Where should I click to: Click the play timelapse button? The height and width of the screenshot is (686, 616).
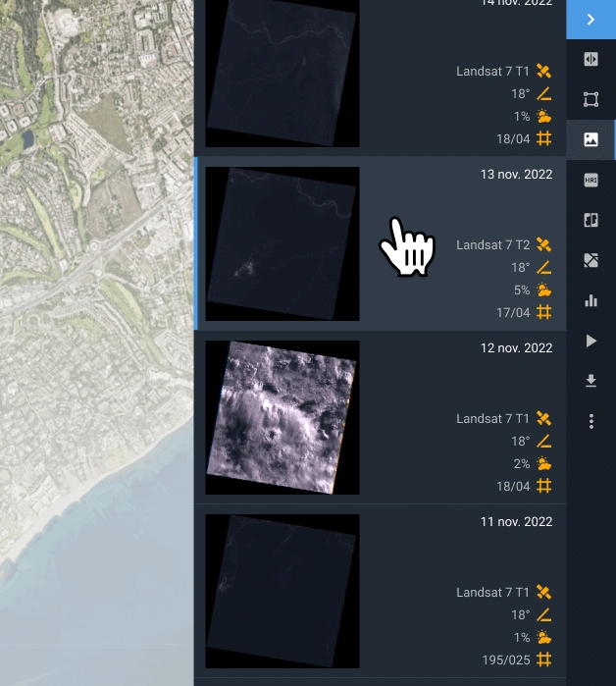point(590,341)
